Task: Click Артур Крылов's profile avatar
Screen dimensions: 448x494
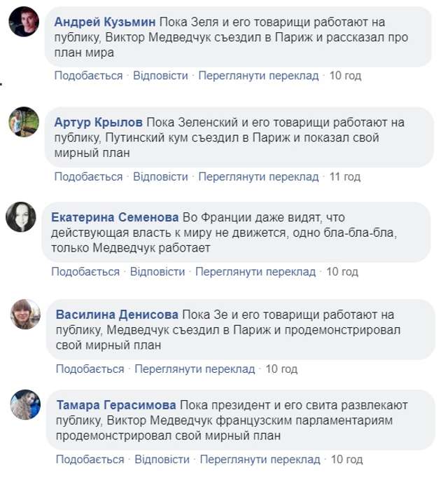Action: (24, 122)
